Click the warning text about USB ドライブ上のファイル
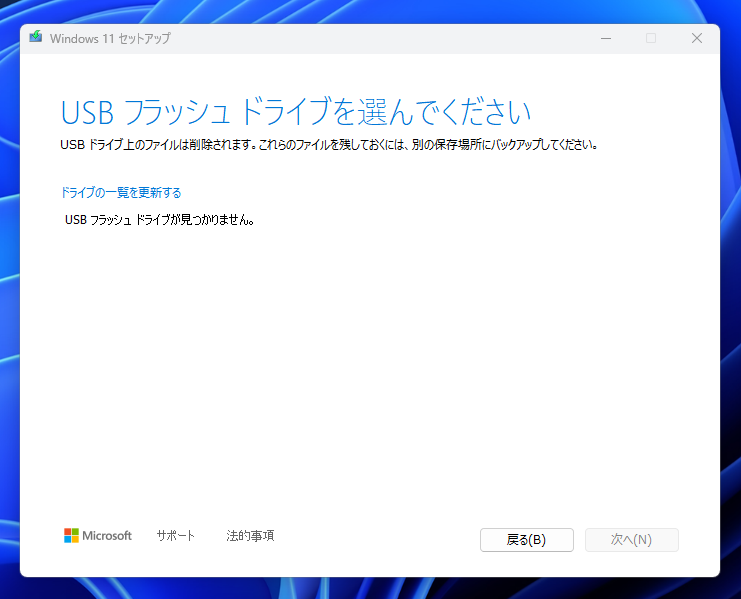741x599 pixels. [x=329, y=145]
